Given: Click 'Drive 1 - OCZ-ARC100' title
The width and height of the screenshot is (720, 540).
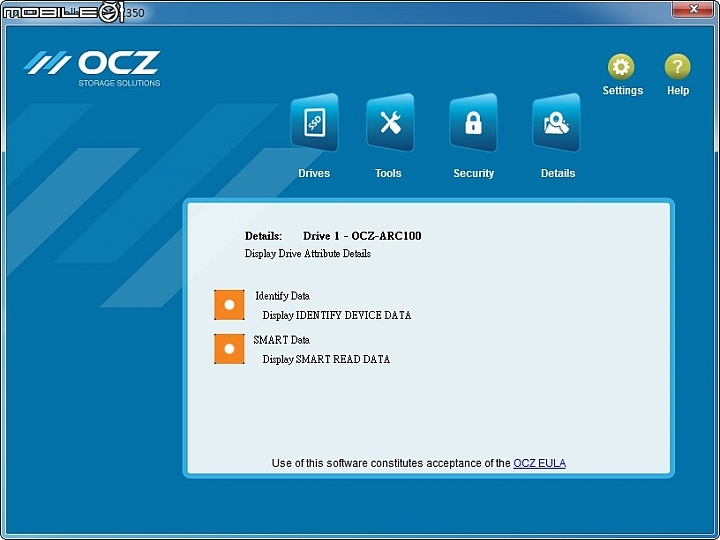Looking at the screenshot, I should click(362, 236).
